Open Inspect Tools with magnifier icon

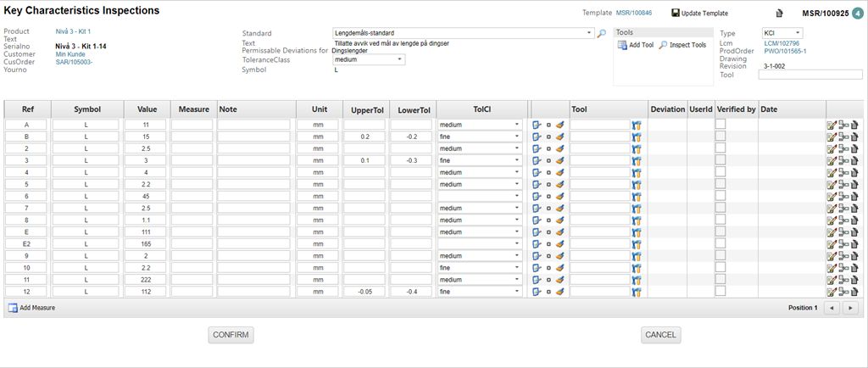(663, 45)
